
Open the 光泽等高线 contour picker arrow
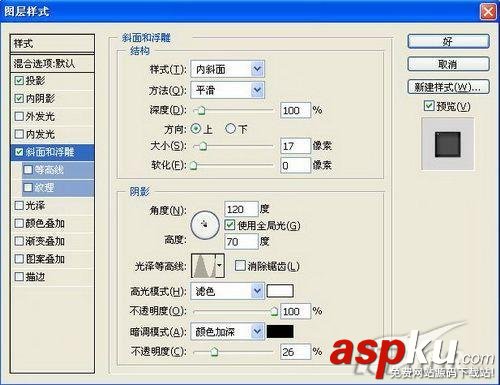tap(220, 265)
